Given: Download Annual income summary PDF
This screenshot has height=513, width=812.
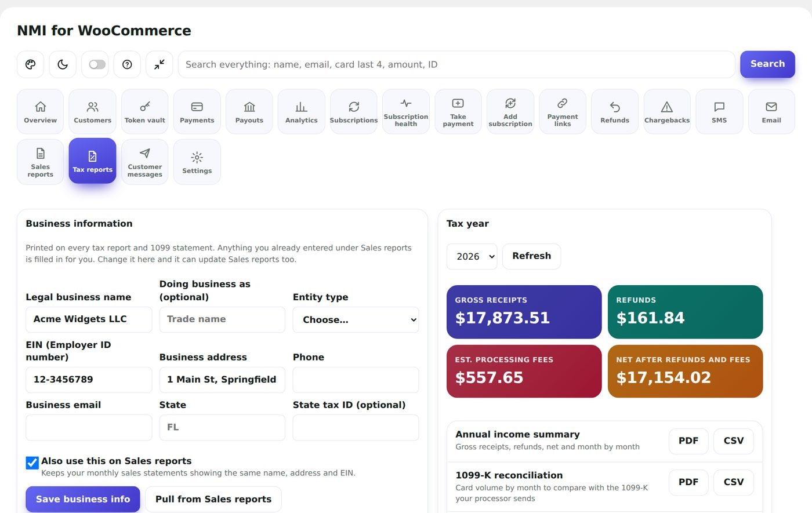Looking at the screenshot, I should pos(688,441).
